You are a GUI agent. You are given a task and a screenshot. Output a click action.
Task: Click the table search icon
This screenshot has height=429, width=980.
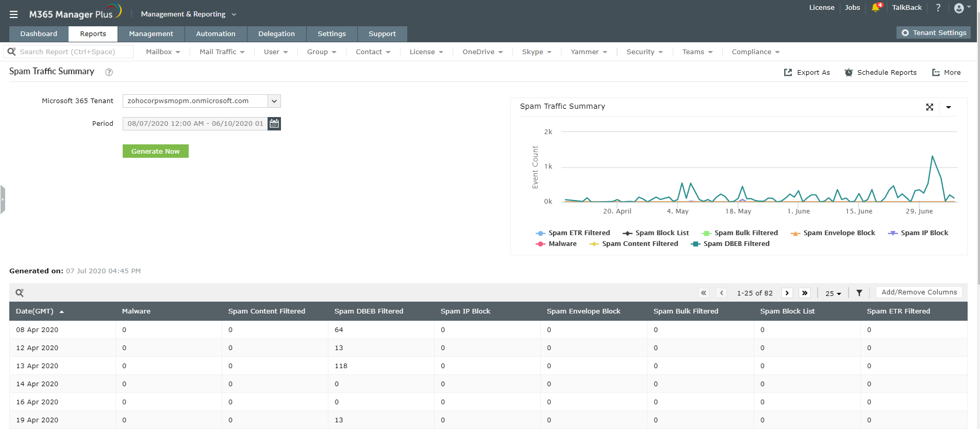[x=20, y=293]
